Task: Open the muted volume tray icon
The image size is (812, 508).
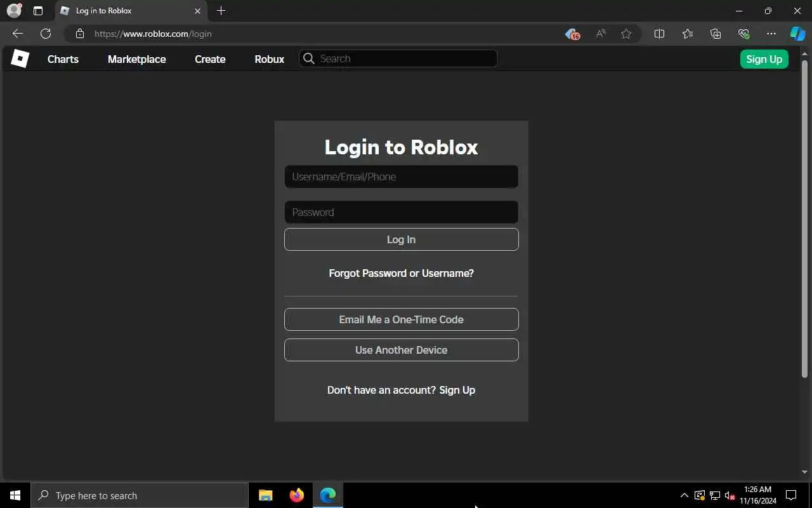Action: coord(730,495)
